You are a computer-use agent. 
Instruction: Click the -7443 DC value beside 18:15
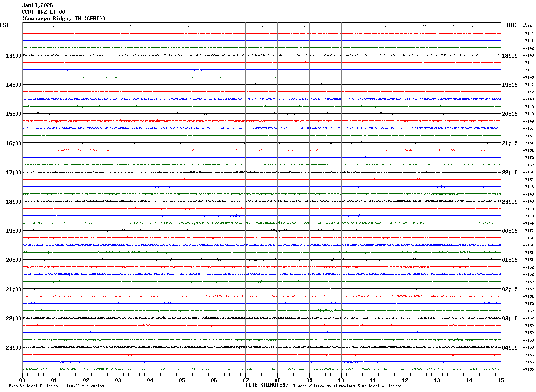(528, 55)
